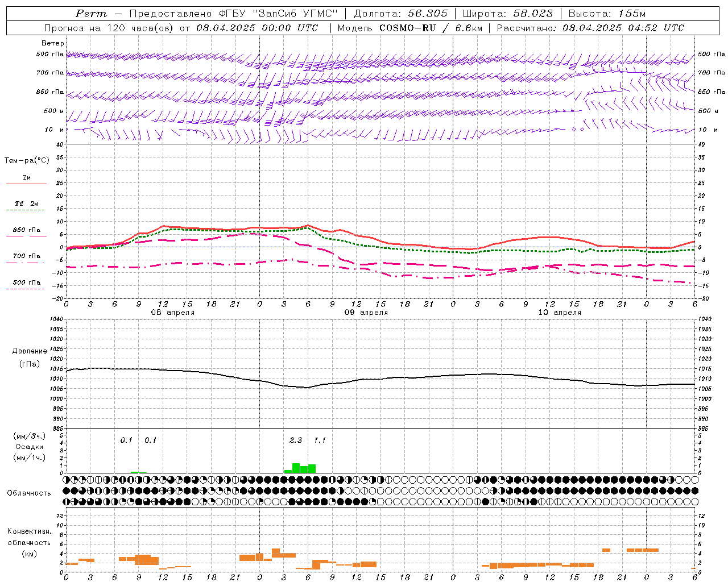Click the "700 гПа" legend entry in temperature legend
This screenshot has width=728, height=582.
click(27, 256)
